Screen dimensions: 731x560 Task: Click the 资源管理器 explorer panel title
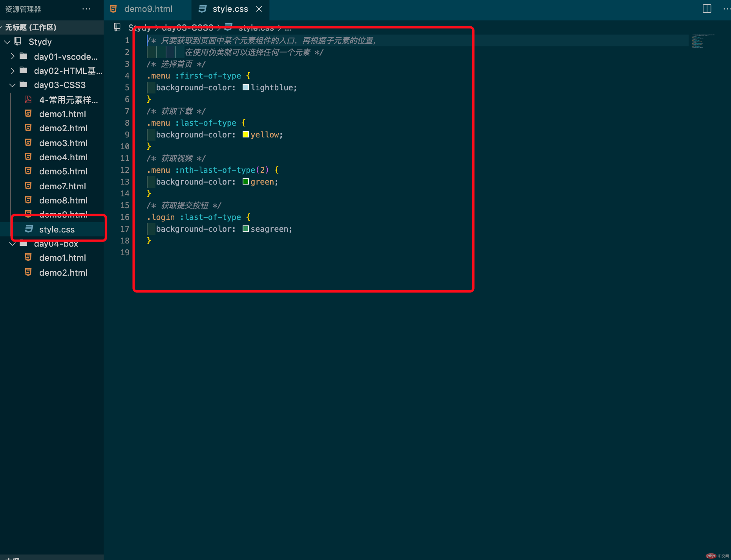point(23,9)
